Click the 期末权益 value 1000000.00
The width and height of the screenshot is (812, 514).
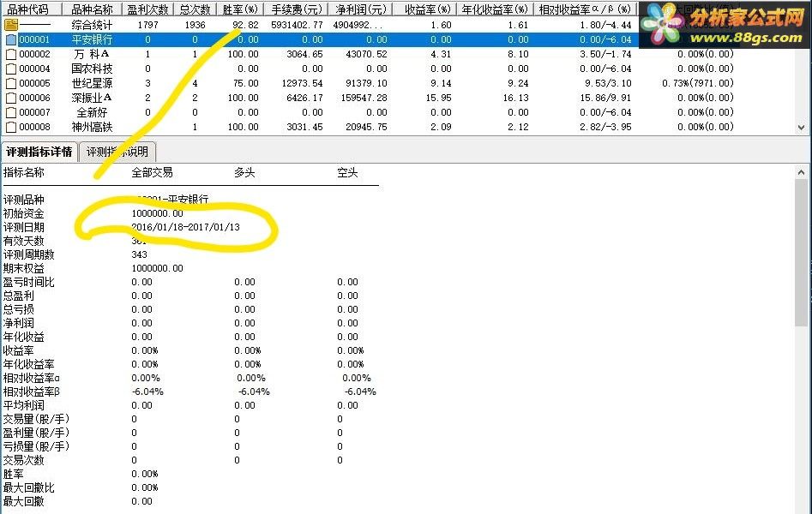[157, 268]
